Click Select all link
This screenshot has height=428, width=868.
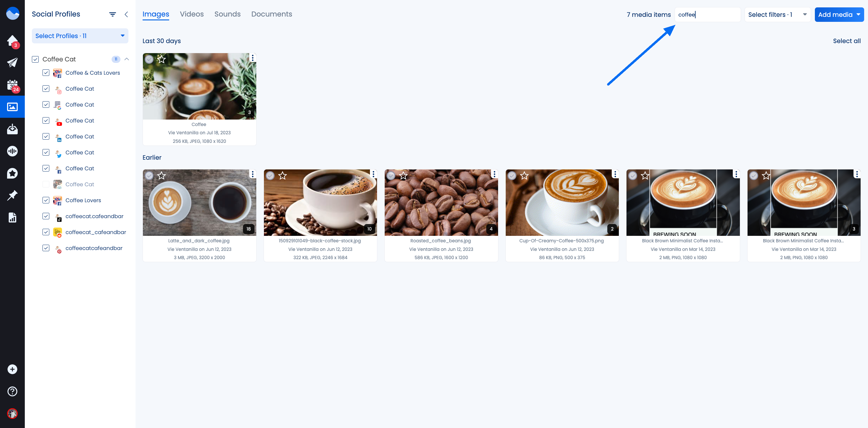coord(846,41)
